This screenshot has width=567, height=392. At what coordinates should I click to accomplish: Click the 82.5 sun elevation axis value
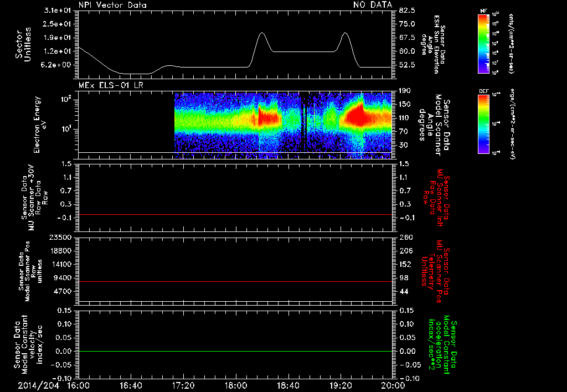(x=407, y=11)
